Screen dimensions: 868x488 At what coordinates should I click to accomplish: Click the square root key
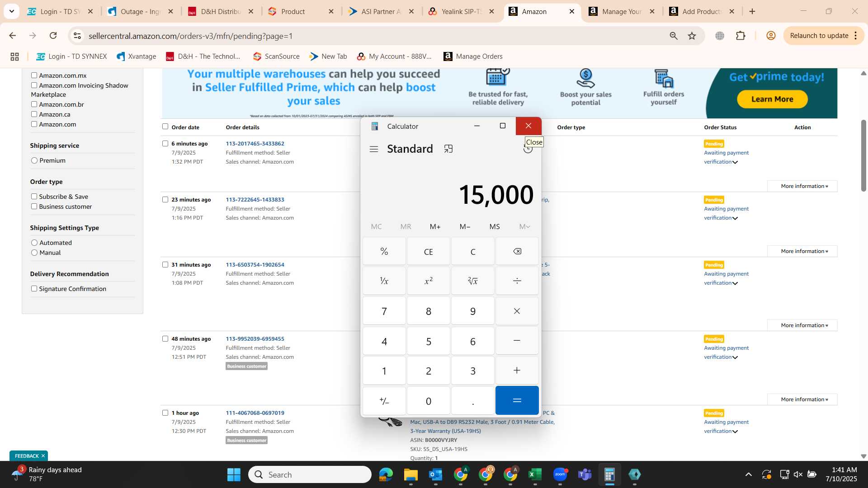pos(473,281)
